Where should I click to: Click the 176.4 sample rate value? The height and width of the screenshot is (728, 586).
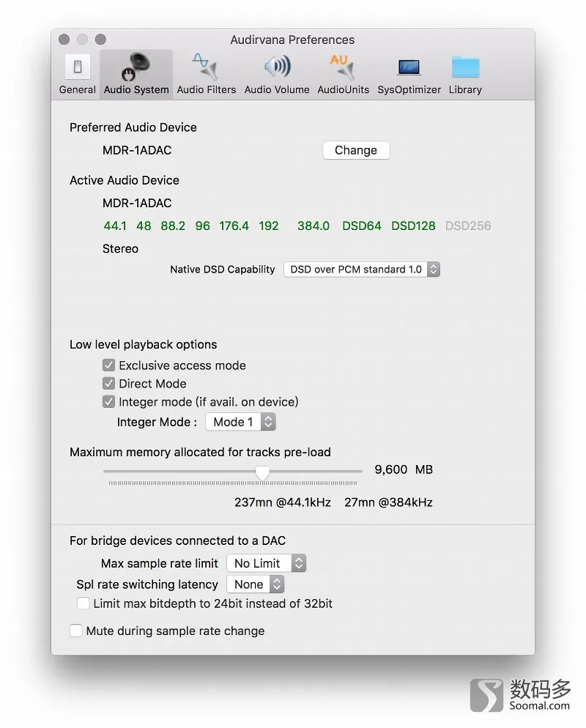(x=234, y=226)
